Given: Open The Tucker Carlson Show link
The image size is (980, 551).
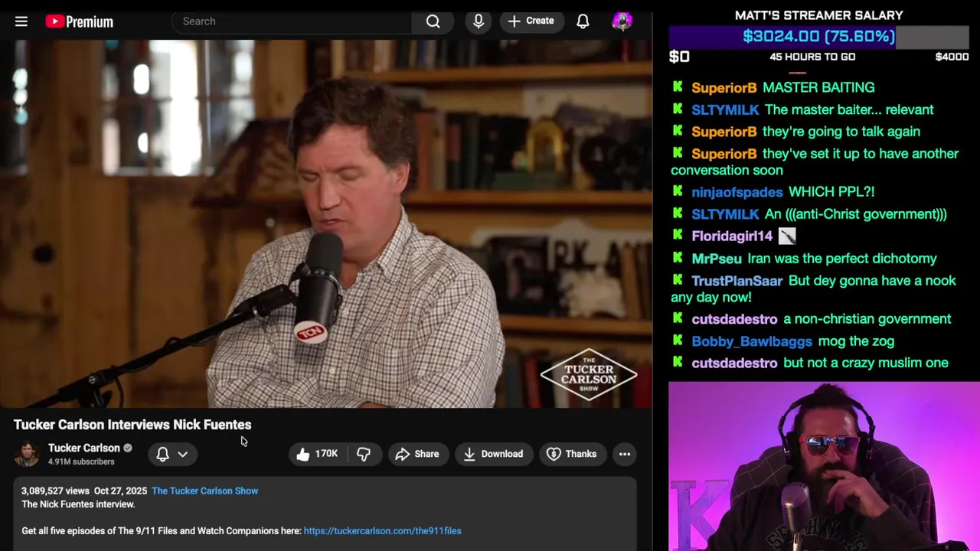Looking at the screenshot, I should click(204, 491).
